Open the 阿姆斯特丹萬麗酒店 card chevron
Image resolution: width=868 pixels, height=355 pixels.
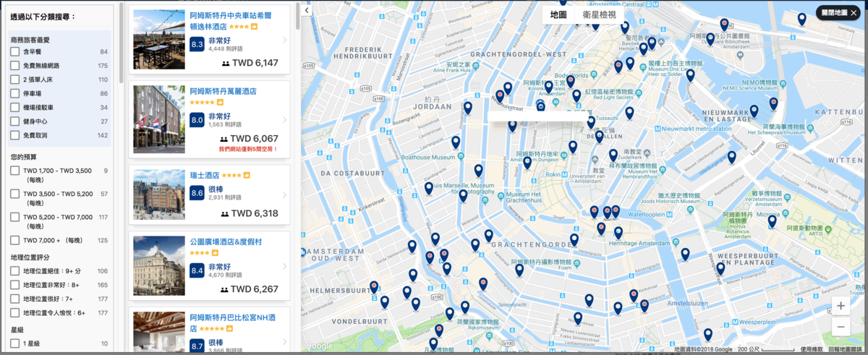pyautogui.click(x=284, y=120)
